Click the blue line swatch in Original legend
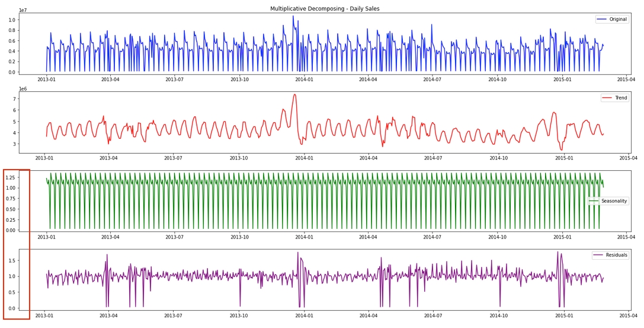 (601, 20)
